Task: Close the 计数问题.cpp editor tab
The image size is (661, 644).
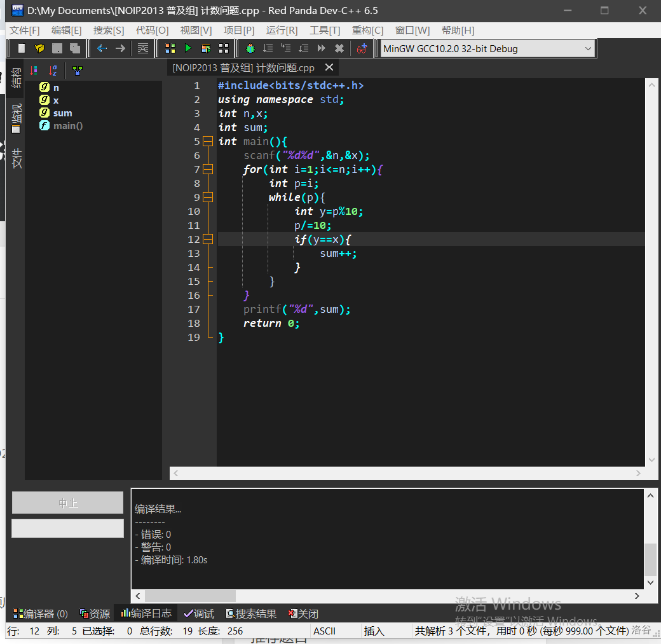Action: click(x=329, y=67)
